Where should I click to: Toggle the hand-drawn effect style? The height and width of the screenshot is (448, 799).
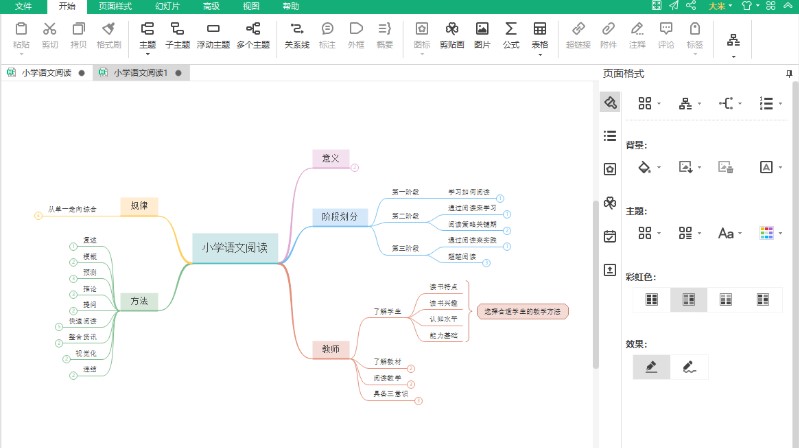(x=689, y=367)
